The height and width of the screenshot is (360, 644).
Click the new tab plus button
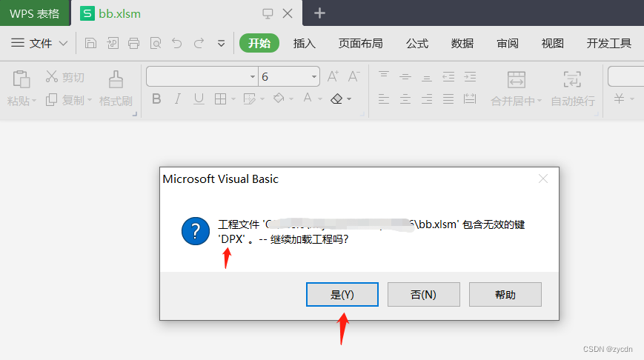[x=319, y=13]
